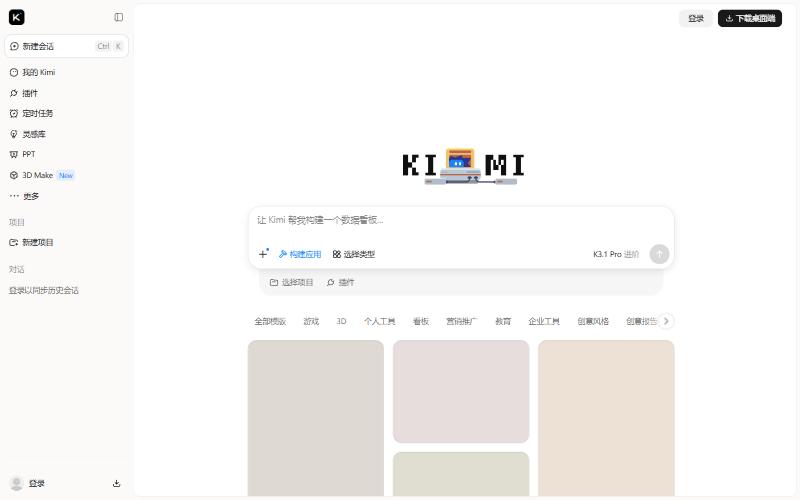
Task: Open the K3.1 Pro model selector
Action: pyautogui.click(x=616, y=254)
